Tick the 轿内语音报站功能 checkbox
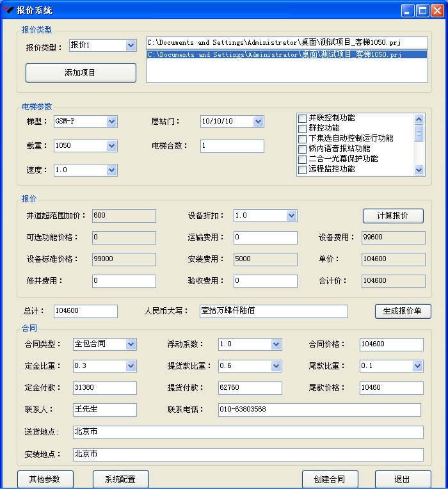Screen dimensions: 448x489 [303, 149]
